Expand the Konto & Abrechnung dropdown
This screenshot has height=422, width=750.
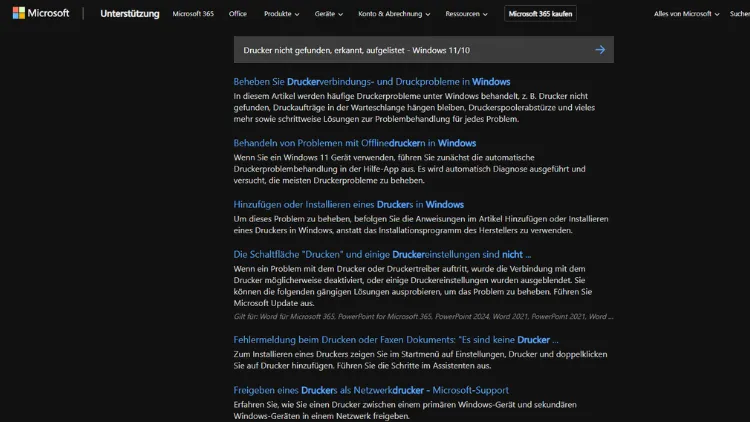click(x=394, y=14)
